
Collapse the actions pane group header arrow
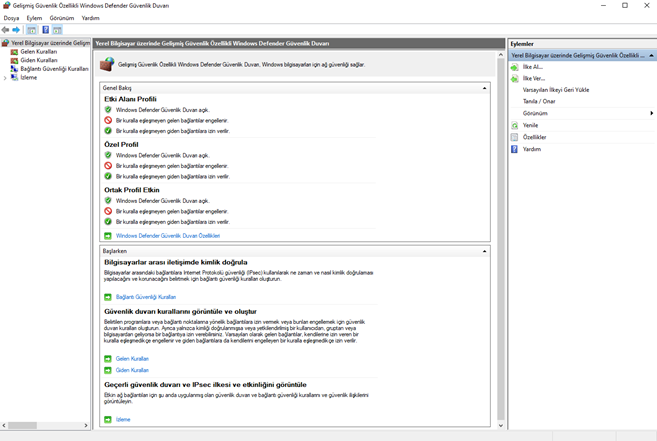click(651, 55)
